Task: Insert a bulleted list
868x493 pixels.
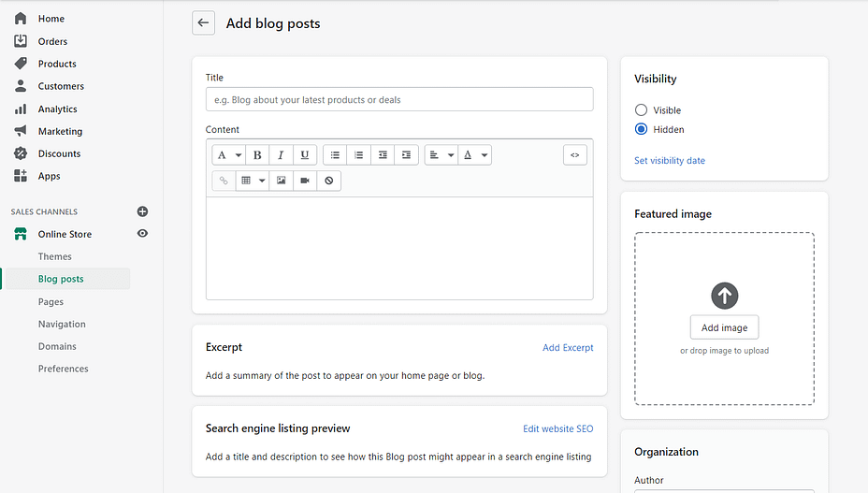Action: 335,155
